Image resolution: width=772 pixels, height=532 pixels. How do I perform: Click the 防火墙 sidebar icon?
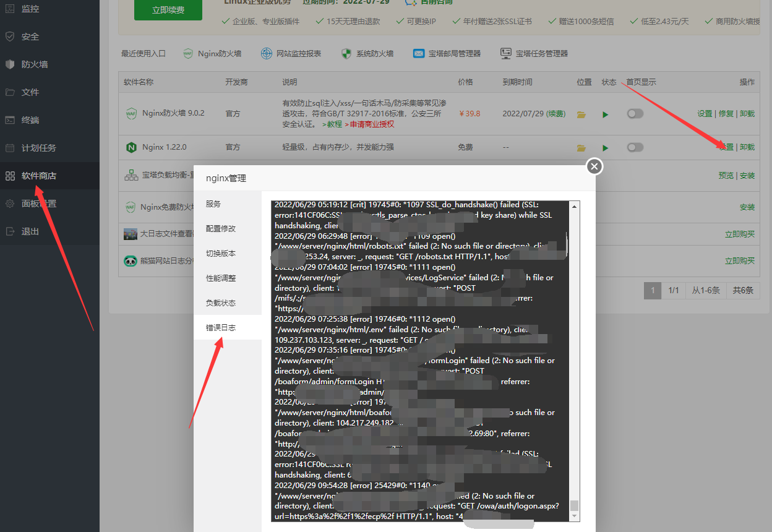pyautogui.click(x=10, y=64)
